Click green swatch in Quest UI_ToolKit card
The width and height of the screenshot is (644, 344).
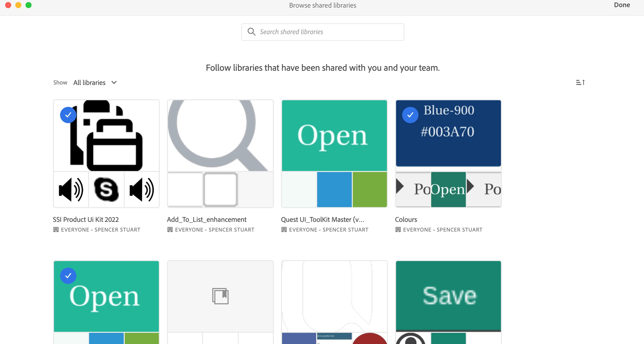[x=370, y=190]
